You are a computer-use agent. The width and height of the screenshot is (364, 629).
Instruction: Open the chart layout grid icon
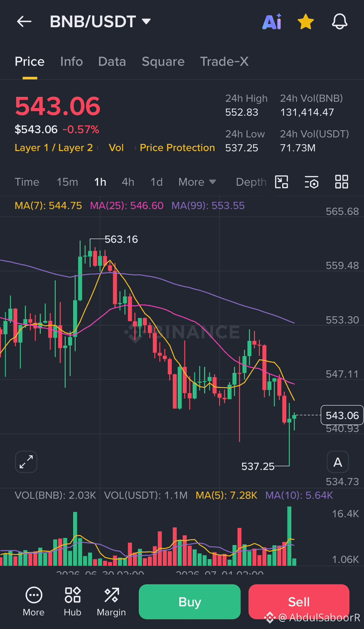click(x=342, y=182)
